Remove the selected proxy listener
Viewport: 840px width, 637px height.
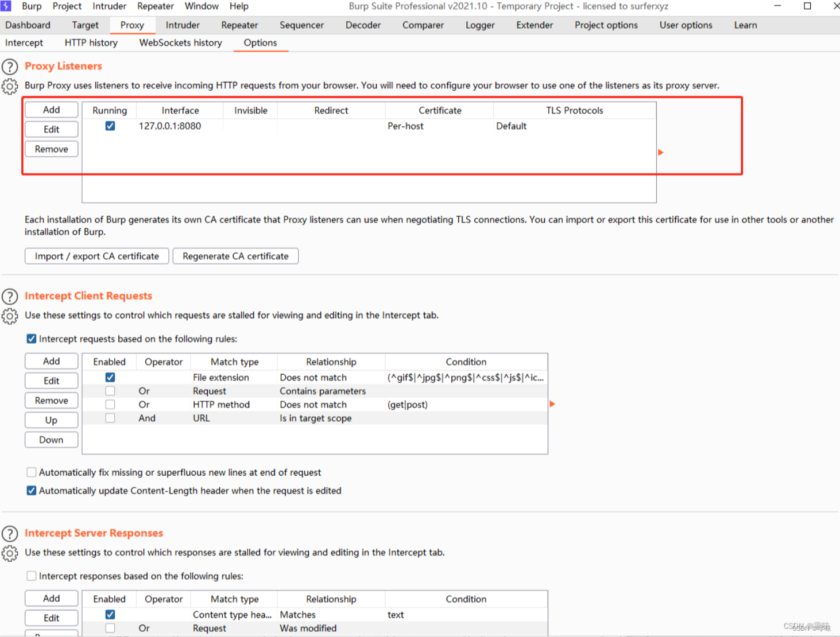click(x=52, y=149)
